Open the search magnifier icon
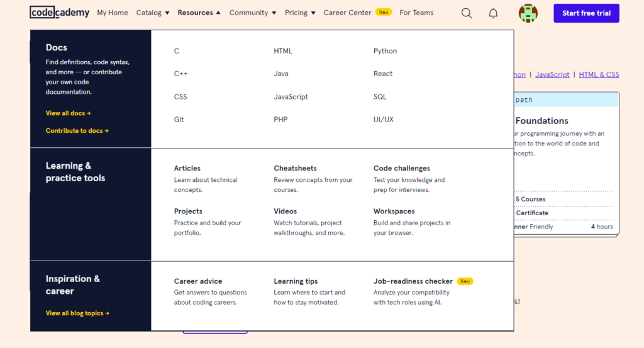The image size is (644, 348). coord(467,13)
